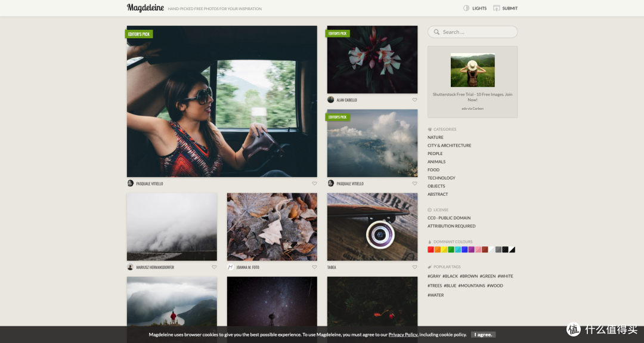Open the Privacy Policy link in cookie bar
Image resolution: width=644 pixels, height=343 pixels.
(403, 335)
